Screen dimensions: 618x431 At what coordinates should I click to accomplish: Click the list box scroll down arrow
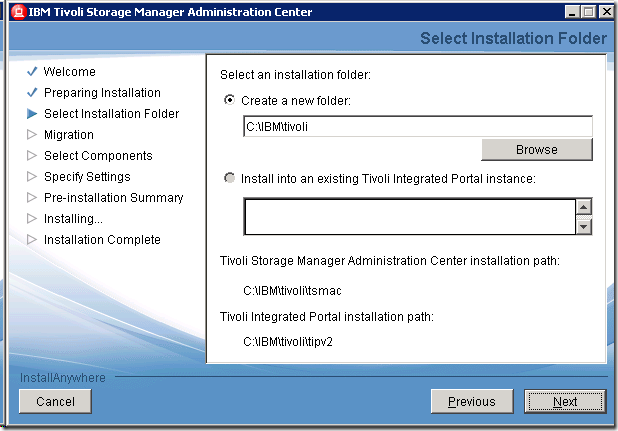coord(584,226)
